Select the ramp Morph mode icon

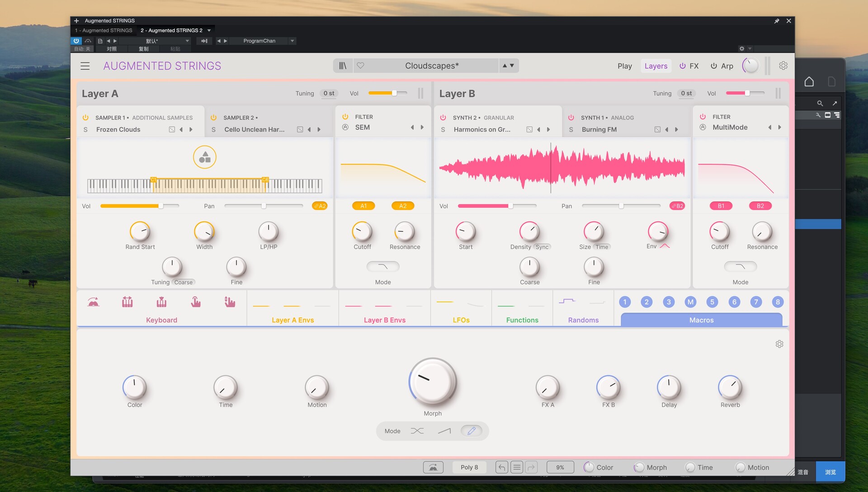coord(444,431)
